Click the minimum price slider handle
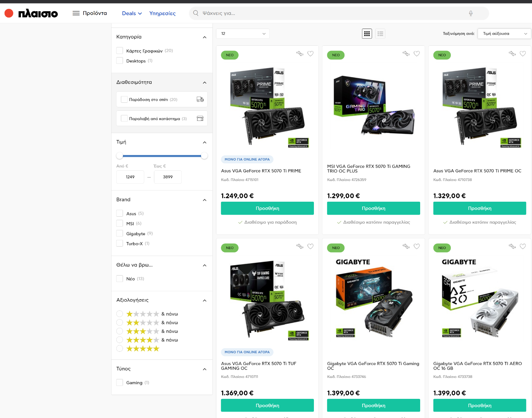This screenshot has height=418, width=532. tap(119, 156)
